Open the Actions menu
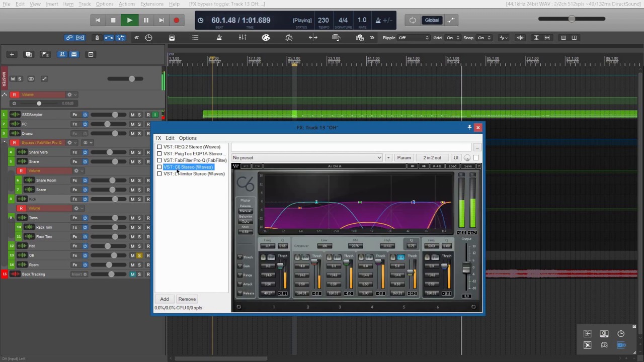This screenshot has width=644, height=362. pyautogui.click(x=126, y=4)
